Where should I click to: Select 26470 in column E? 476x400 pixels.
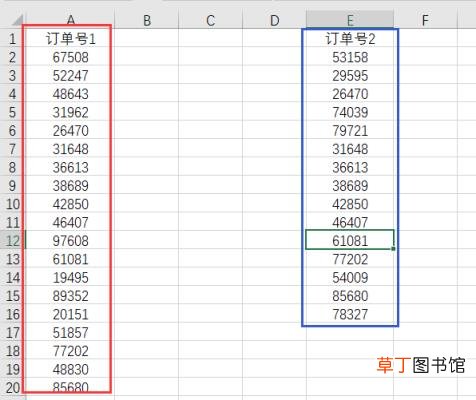click(x=350, y=94)
